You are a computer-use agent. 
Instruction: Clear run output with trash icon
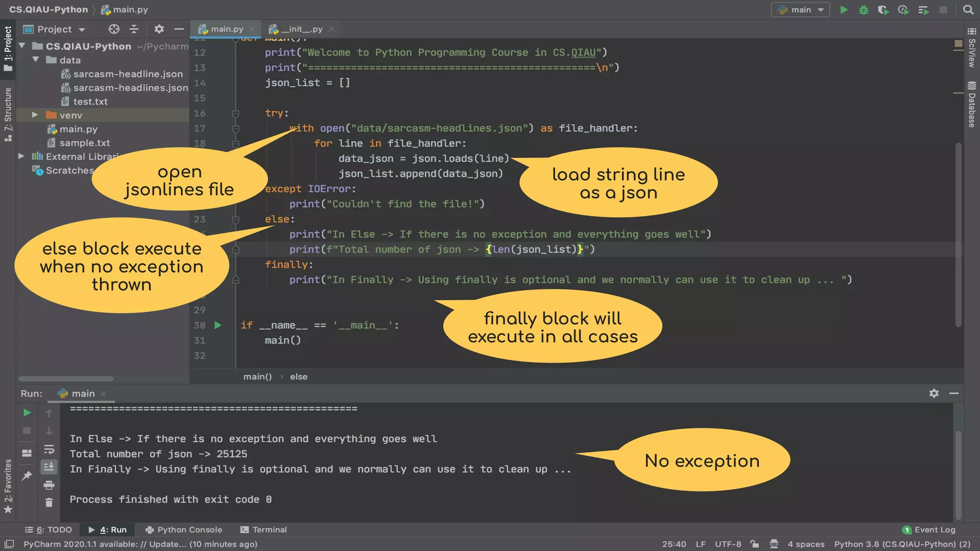[x=49, y=503]
